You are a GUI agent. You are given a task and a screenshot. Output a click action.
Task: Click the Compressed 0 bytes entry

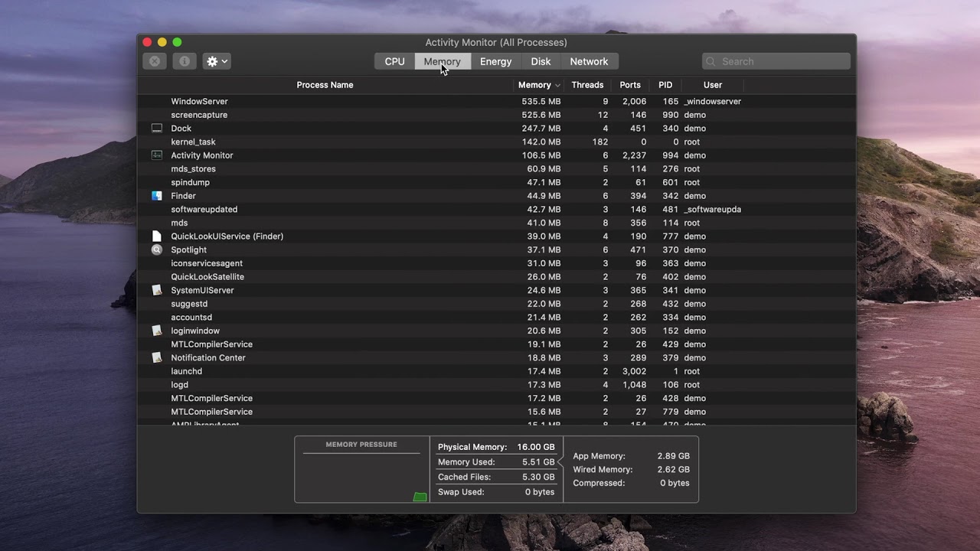click(631, 483)
